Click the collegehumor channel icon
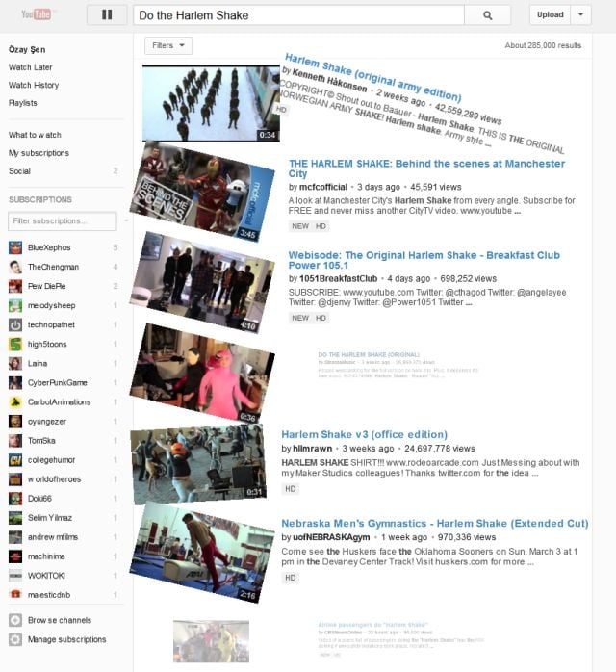Viewport: 616px width, 672px height. 15,460
